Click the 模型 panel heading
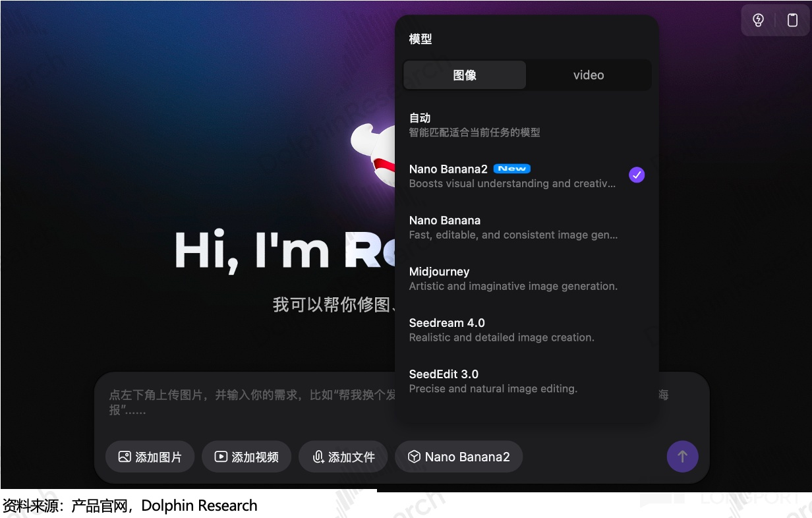The image size is (812, 518). coord(420,39)
